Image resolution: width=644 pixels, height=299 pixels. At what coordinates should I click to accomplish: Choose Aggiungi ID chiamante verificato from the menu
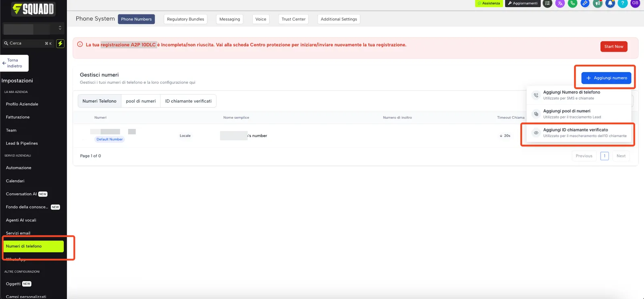[x=579, y=133]
